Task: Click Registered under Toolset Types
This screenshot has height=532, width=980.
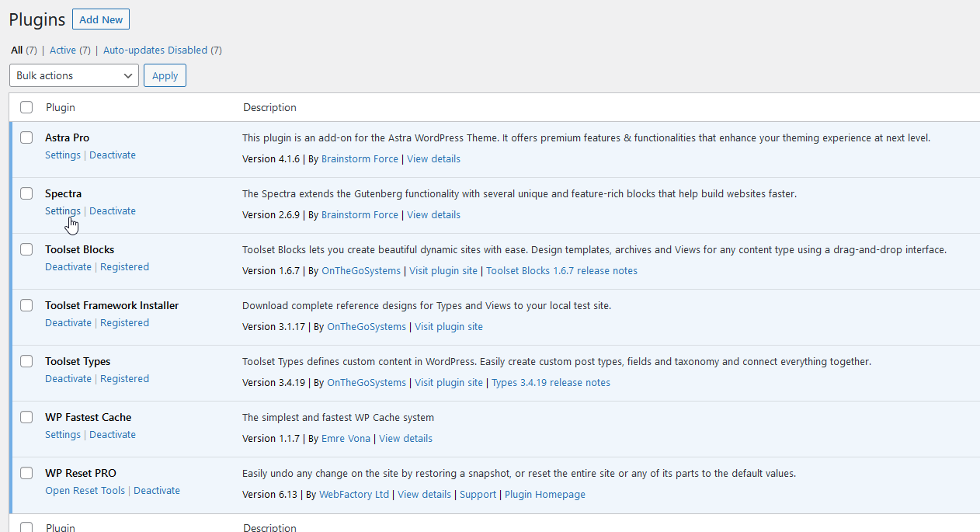Action: (x=124, y=378)
